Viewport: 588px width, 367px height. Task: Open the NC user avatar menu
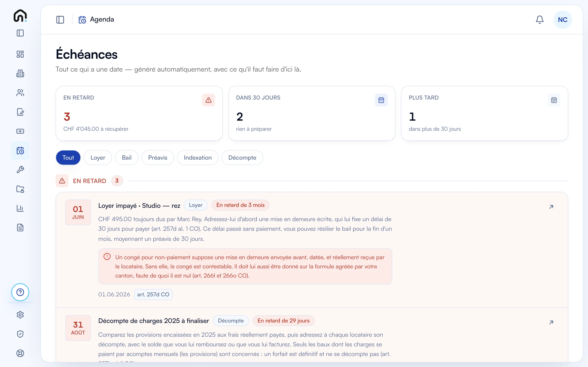pyautogui.click(x=563, y=20)
